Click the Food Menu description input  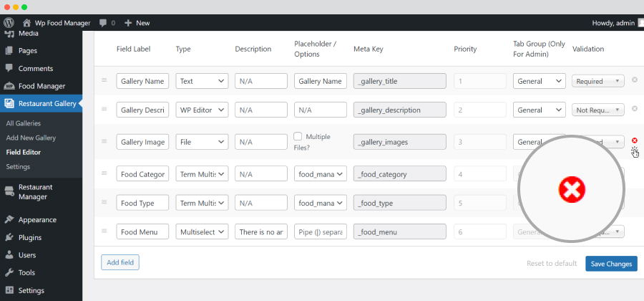tap(261, 231)
